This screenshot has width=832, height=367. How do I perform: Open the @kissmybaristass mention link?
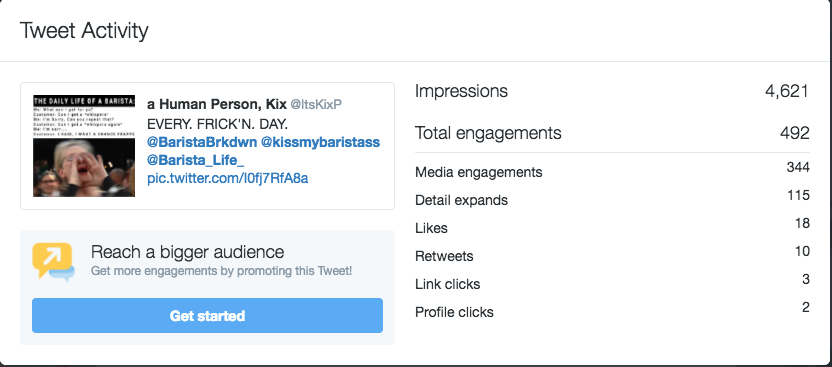[320, 142]
